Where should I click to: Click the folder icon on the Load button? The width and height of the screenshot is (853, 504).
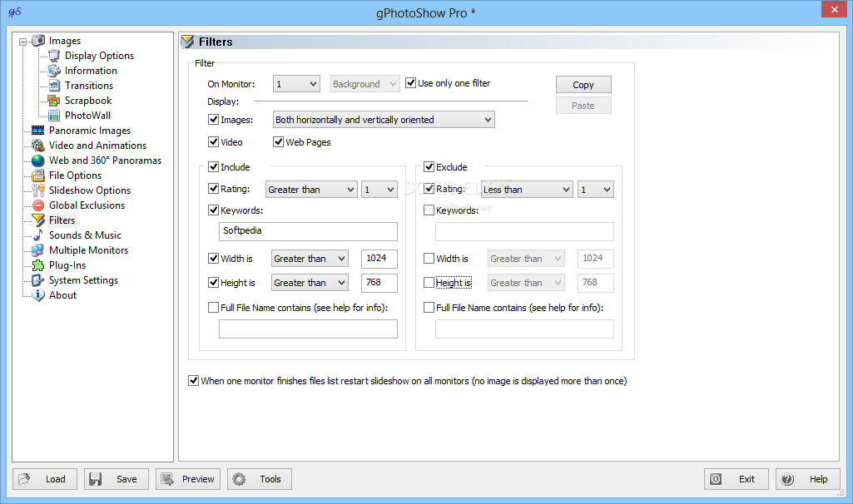click(x=24, y=479)
